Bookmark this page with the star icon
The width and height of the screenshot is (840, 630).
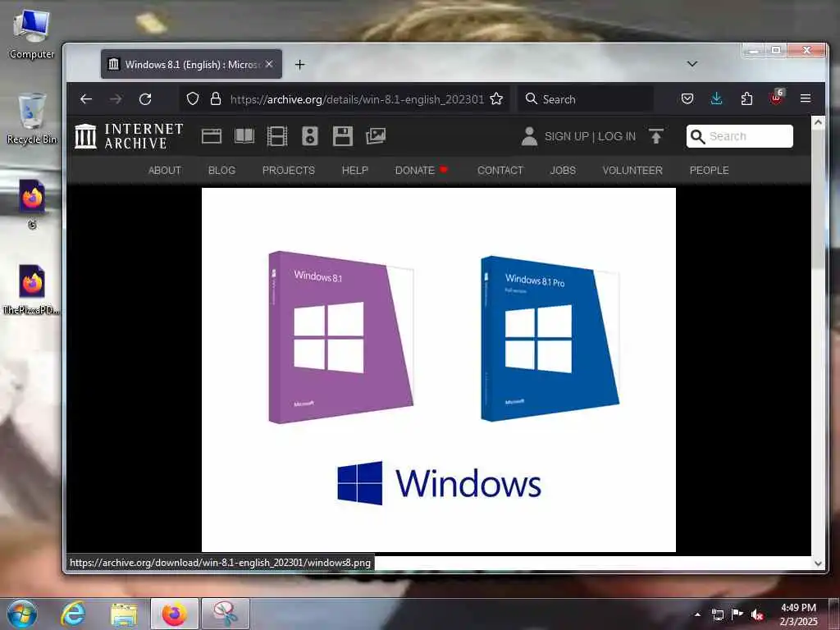click(496, 98)
